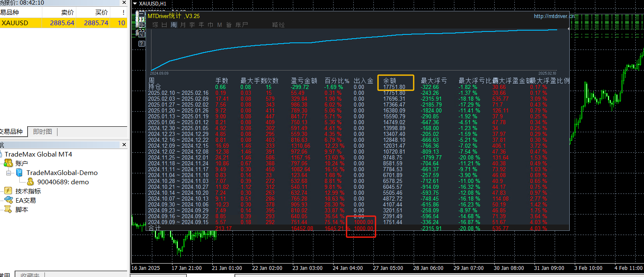Select 账户 node in navigator tree
644x277 pixels.
pos(22,163)
